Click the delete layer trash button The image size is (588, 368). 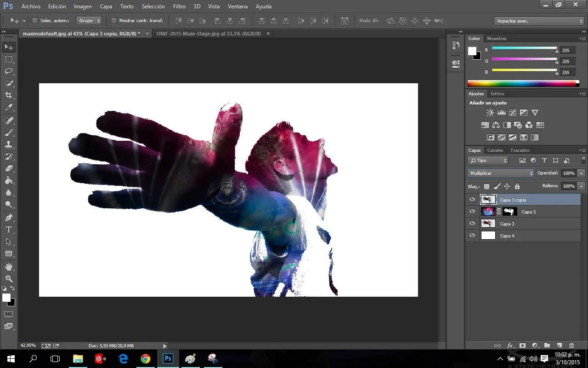click(571, 345)
